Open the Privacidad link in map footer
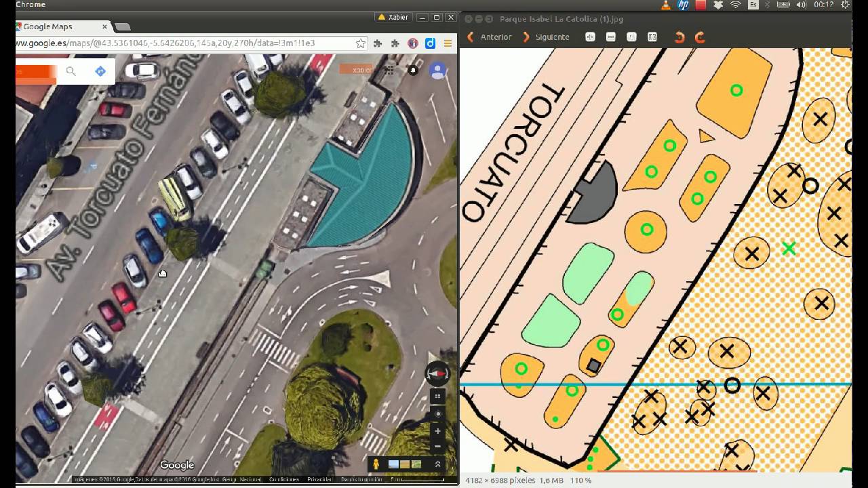868x488 pixels. 319,479
